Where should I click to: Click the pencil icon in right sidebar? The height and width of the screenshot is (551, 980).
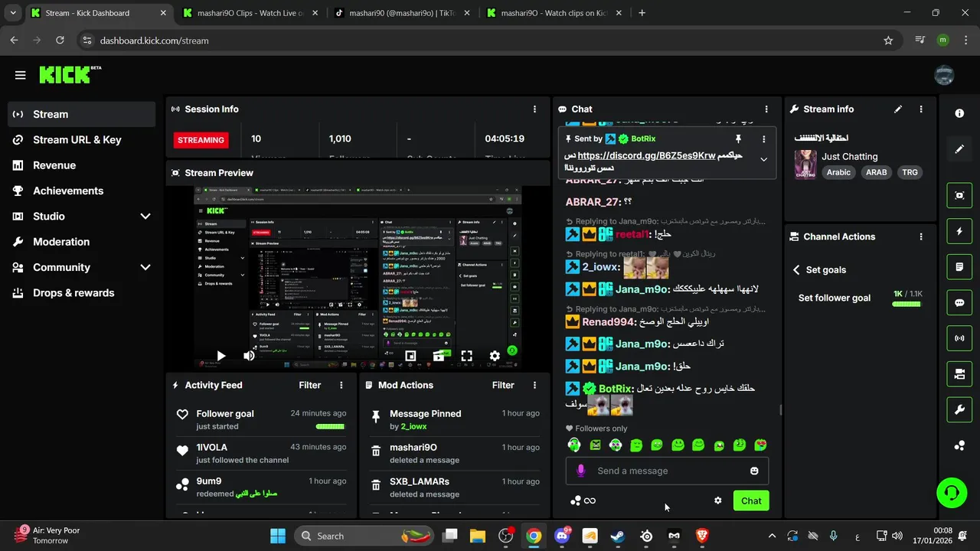point(959,149)
